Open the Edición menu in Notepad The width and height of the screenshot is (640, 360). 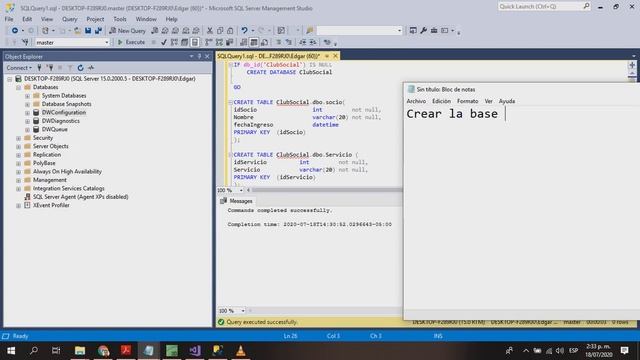point(441,101)
